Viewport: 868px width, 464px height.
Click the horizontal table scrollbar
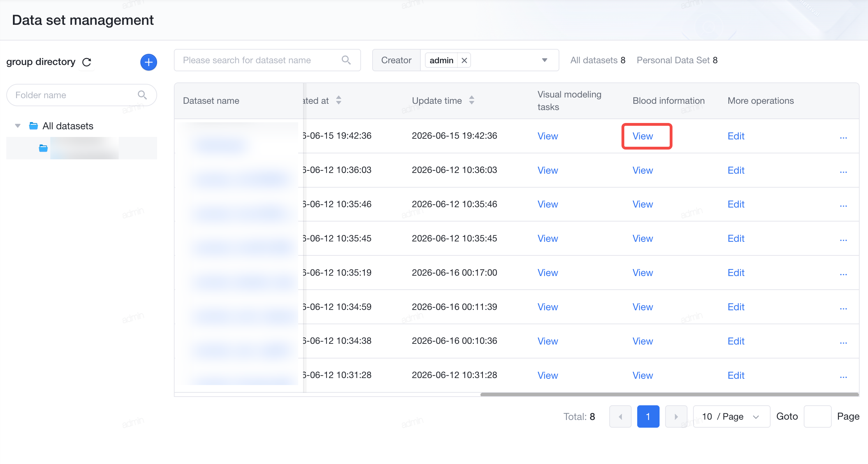pos(669,394)
